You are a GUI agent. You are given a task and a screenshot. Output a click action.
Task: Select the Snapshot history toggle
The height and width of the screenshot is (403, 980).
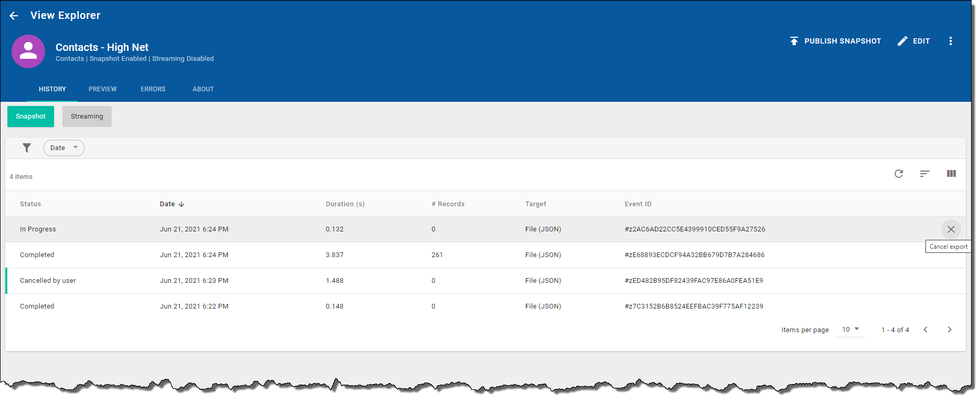tap(30, 116)
